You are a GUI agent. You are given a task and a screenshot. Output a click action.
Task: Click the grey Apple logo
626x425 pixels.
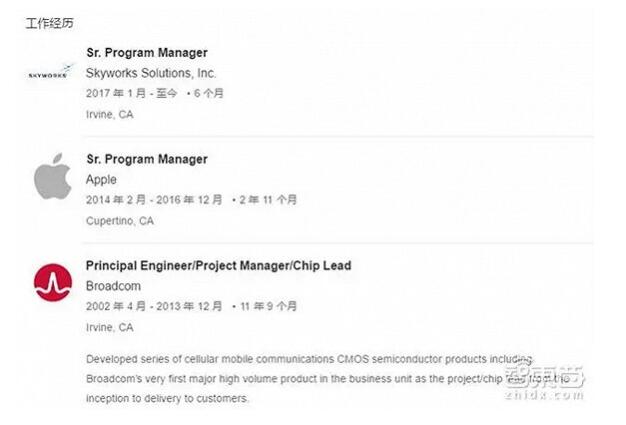(x=53, y=176)
